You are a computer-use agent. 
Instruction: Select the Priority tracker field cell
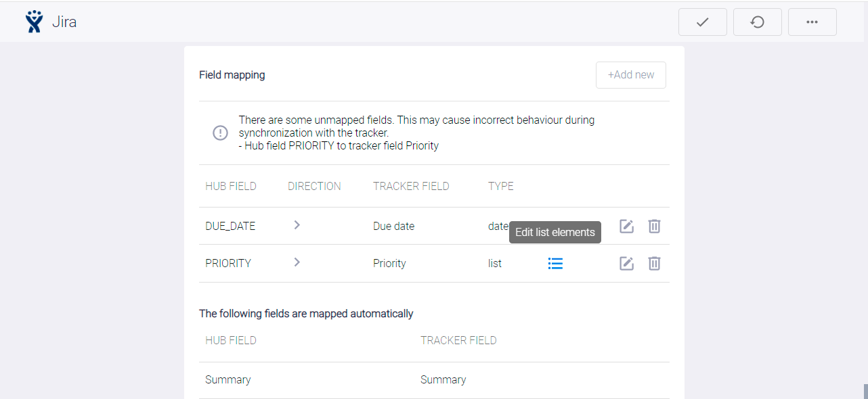click(389, 263)
